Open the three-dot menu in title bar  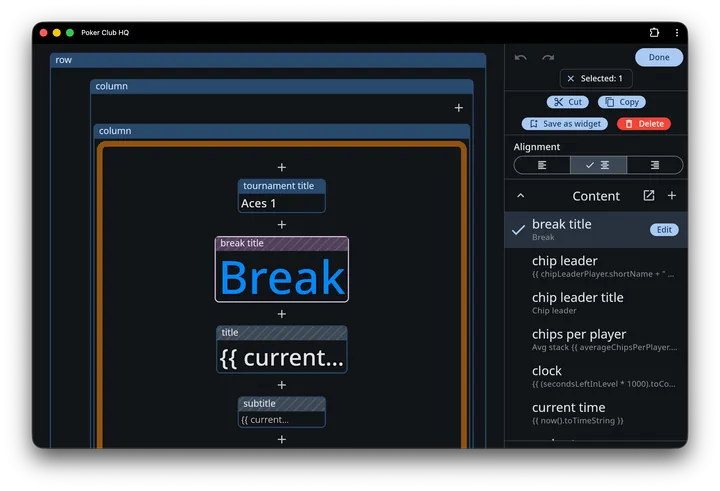pyautogui.click(x=677, y=32)
